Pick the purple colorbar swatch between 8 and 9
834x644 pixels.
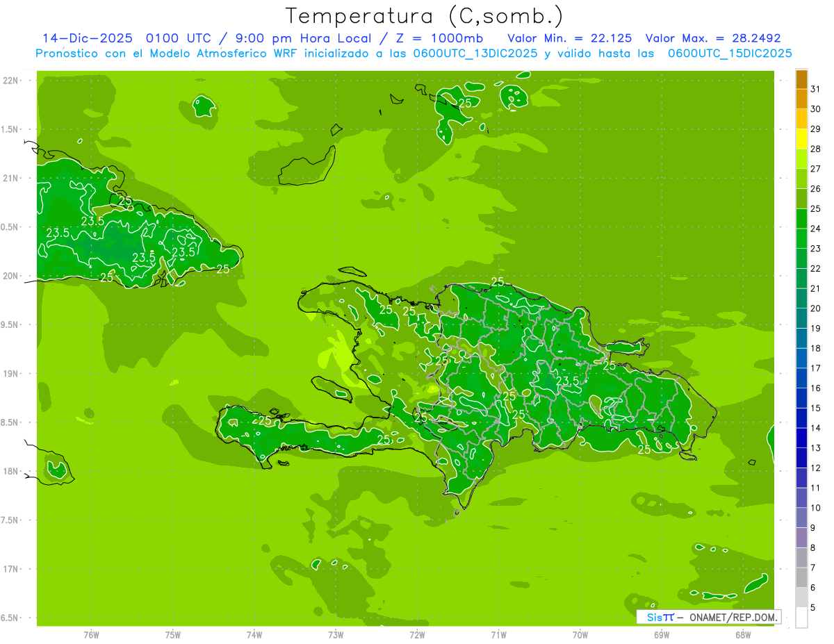coord(801,538)
